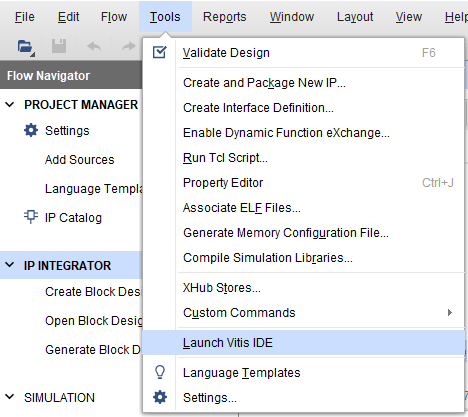Expand the Custom Commands submenu arrow

point(450,313)
